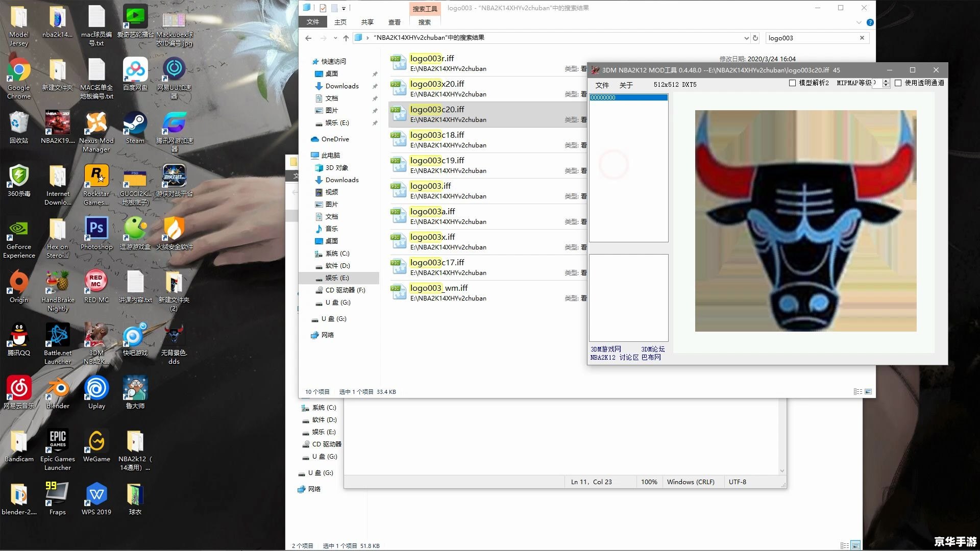980x551 pixels.
Task: Open the Epic Games Launcher shortcut
Action: point(58,449)
